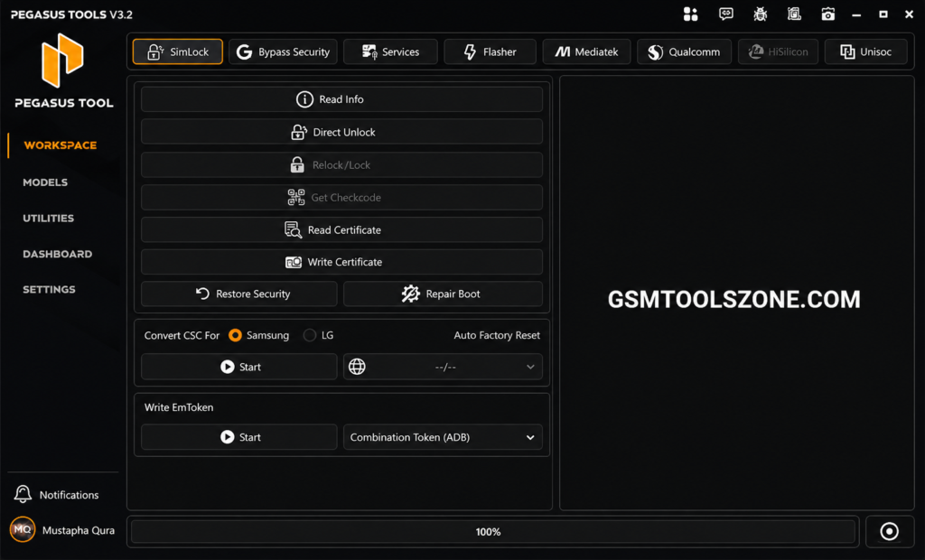Open the chat message icon in title bar
The height and width of the screenshot is (560, 925).
coord(726,14)
